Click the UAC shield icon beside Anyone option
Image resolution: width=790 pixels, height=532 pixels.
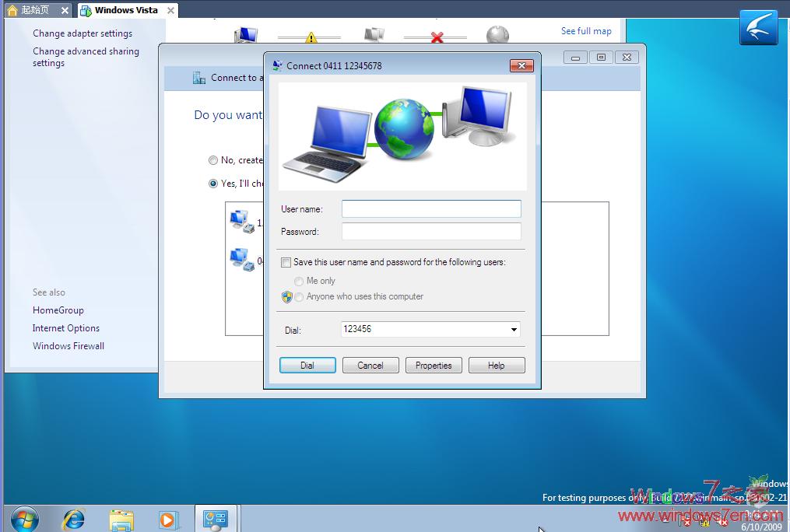click(287, 296)
